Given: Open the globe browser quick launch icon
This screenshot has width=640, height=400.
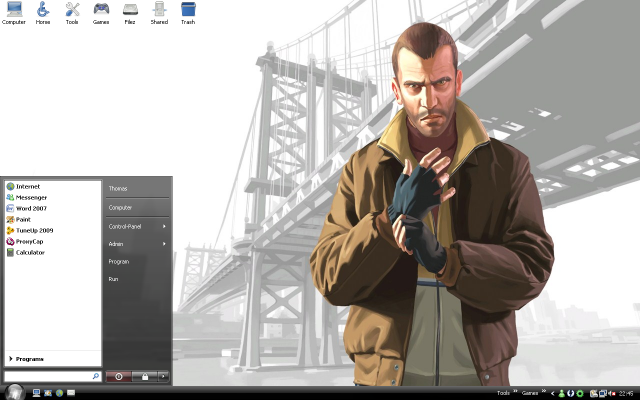Looking at the screenshot, I should (x=60, y=393).
